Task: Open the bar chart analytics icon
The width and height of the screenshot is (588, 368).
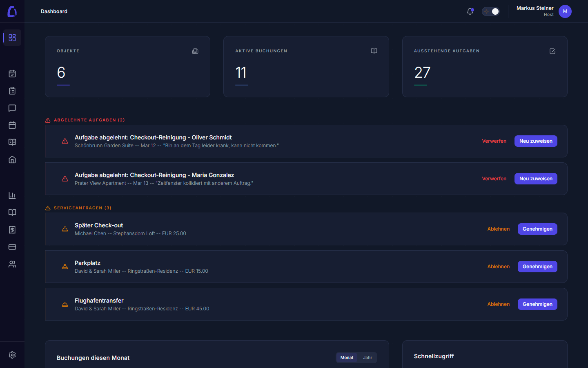Action: 12,195
